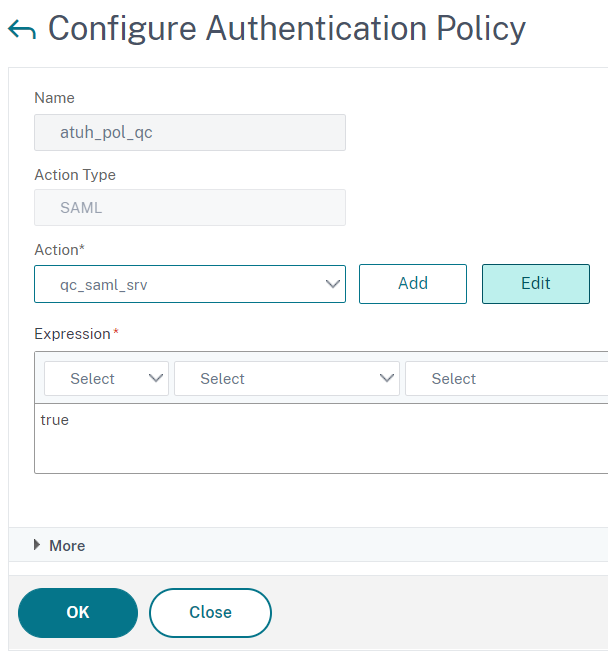The image size is (608, 661).
Task: Expand the More section
Action: (60, 546)
